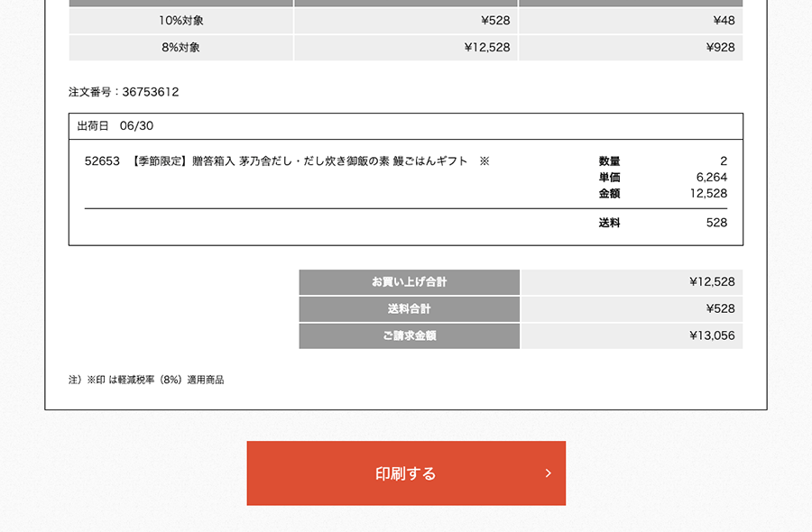The width and height of the screenshot is (812, 532).
Task: Click the ¥48 tax amount cell
Action: (x=724, y=21)
